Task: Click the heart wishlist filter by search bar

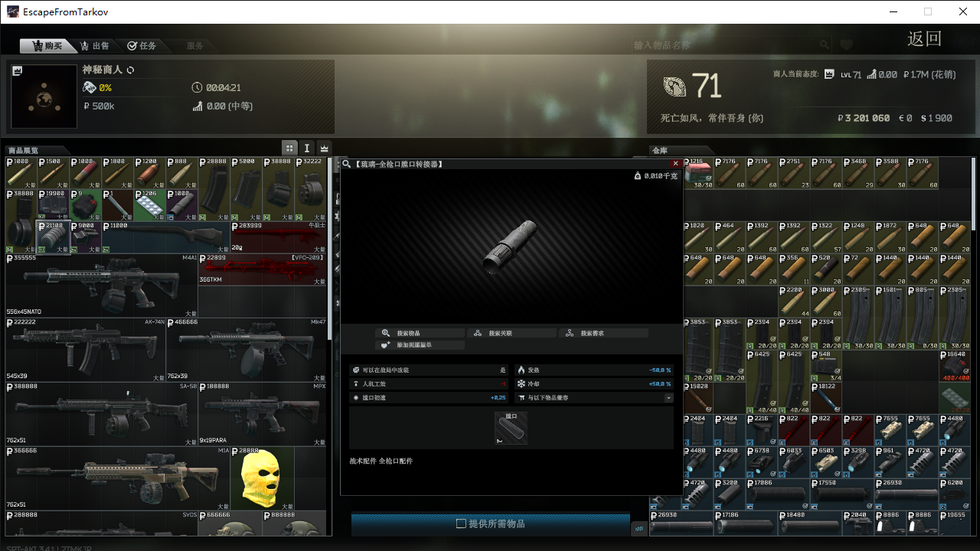Action: coord(846,45)
